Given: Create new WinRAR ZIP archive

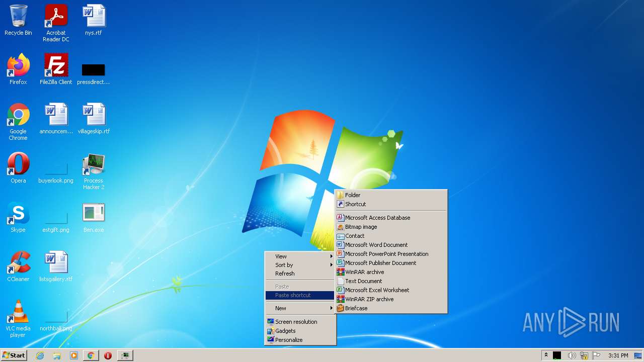Looking at the screenshot, I should 391,299.
